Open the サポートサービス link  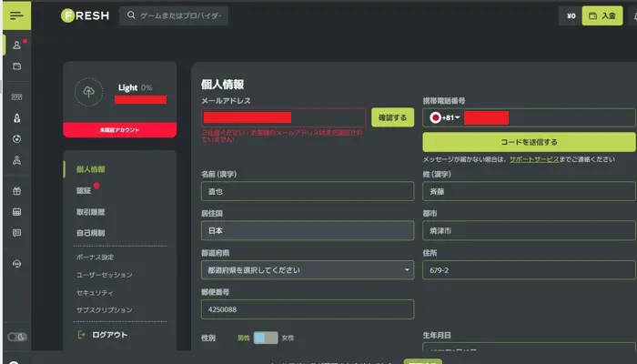click(534, 159)
